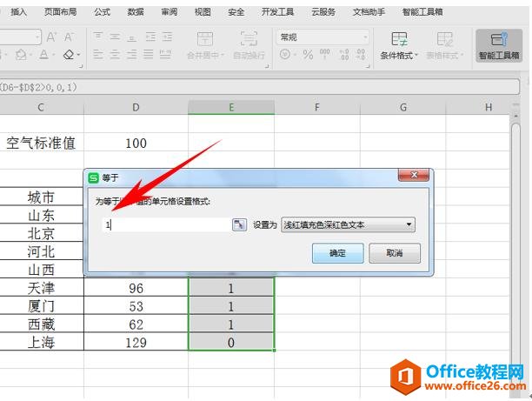Justify text on both sides
Screen dimensions: 532x401
point(149,54)
